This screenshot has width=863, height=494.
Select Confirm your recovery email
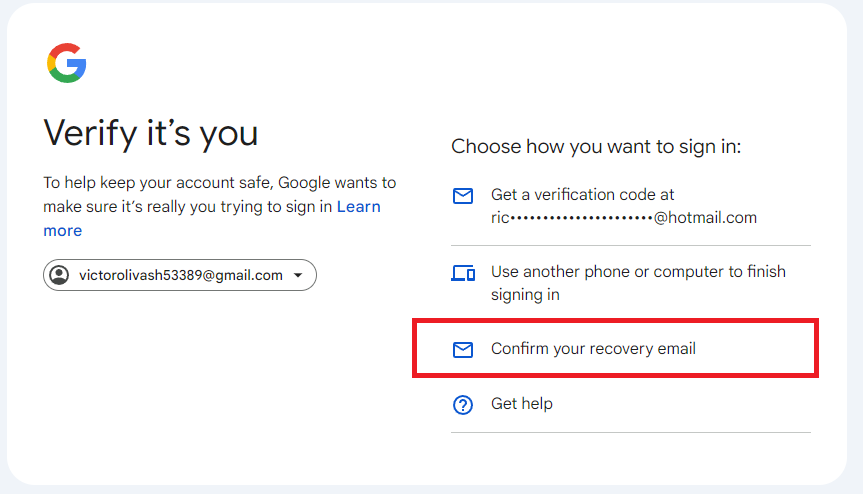pyautogui.click(x=593, y=349)
